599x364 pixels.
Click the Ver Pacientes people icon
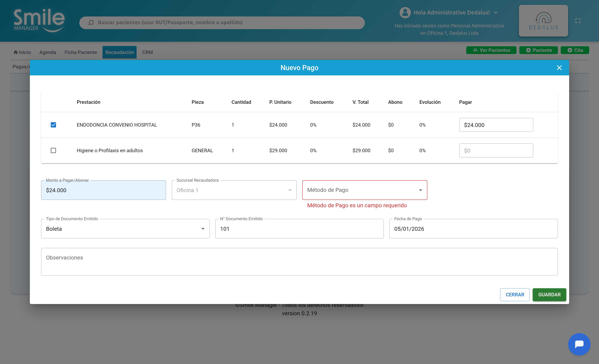[x=475, y=50]
